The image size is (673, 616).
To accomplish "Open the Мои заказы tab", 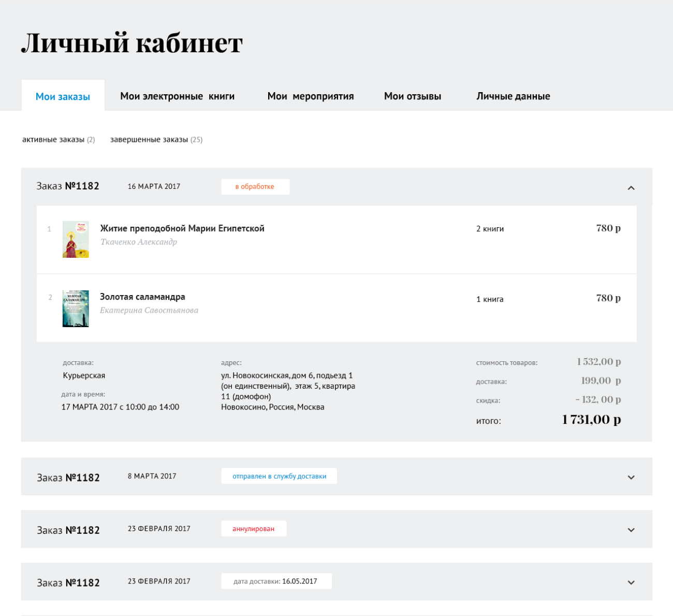I will 63,96.
